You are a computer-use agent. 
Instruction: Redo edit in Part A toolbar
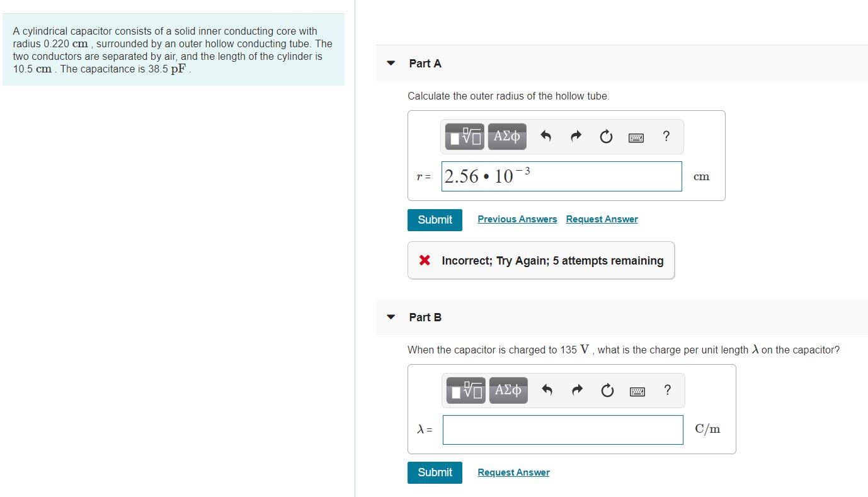tap(576, 137)
